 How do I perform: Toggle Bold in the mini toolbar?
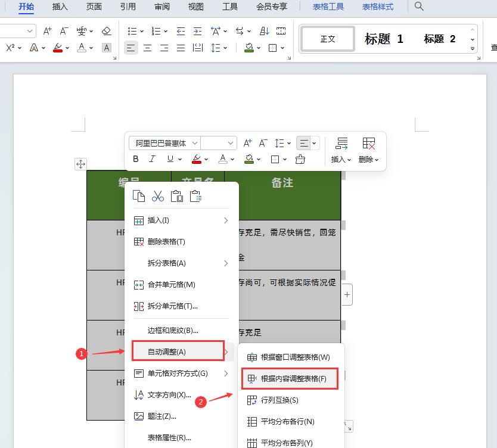pyautogui.click(x=136, y=159)
